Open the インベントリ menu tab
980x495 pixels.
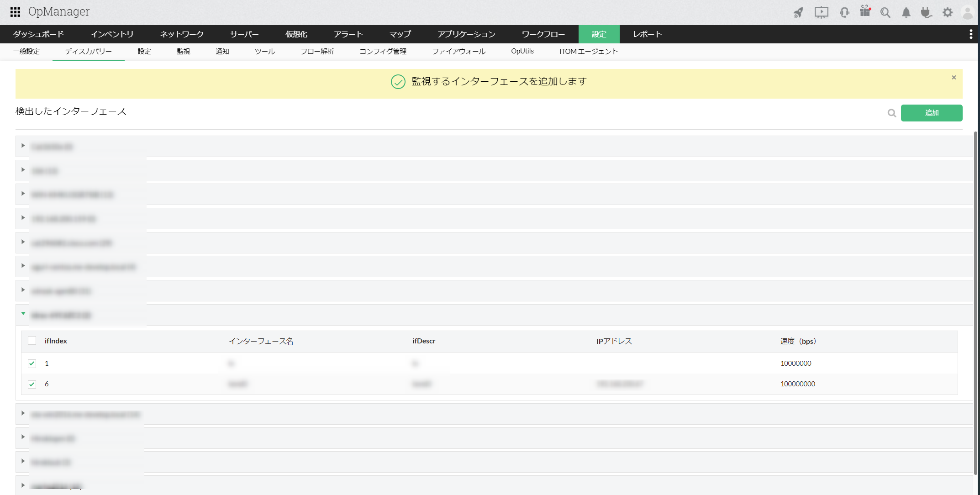[112, 34]
